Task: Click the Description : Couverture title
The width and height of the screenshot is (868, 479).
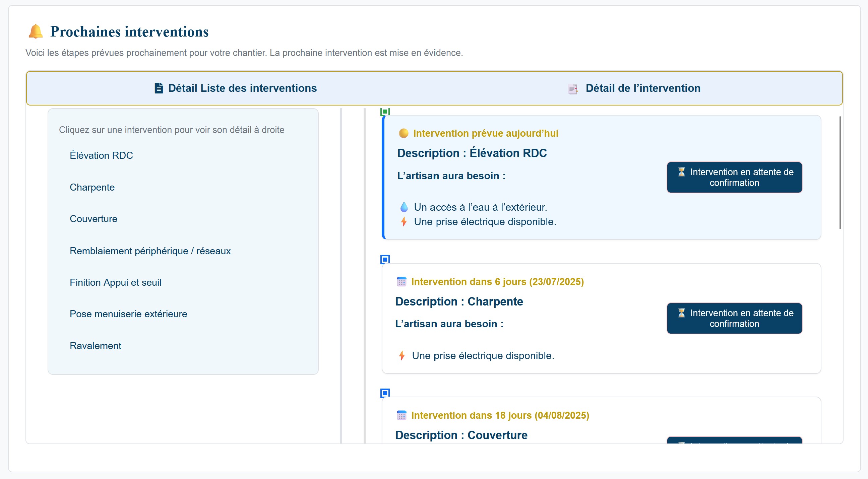Action: point(461,435)
